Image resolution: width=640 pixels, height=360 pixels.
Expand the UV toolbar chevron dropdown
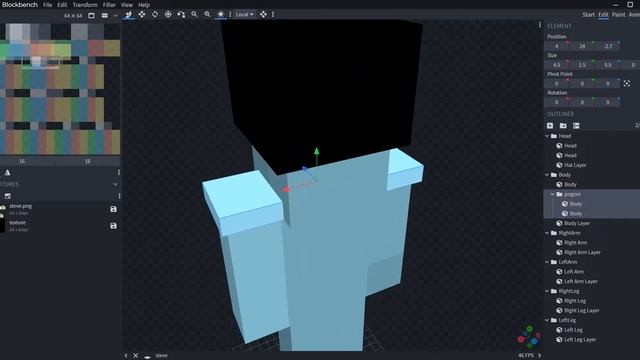pos(116,16)
